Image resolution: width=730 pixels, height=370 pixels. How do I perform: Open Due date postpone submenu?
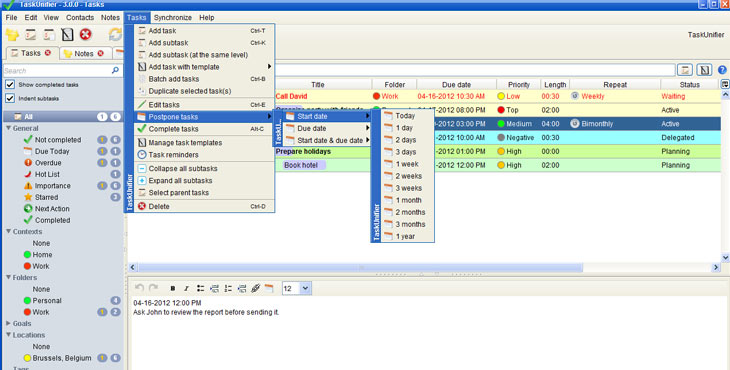point(327,128)
